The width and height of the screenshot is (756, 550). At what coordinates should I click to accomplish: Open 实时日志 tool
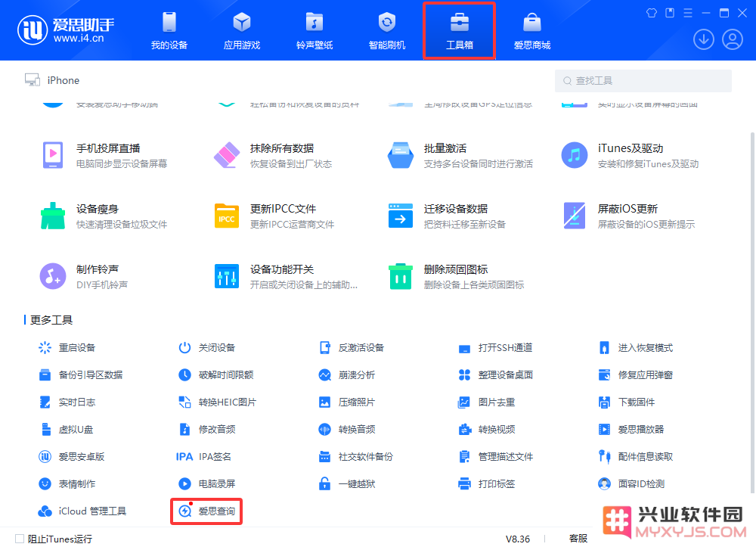point(67,402)
